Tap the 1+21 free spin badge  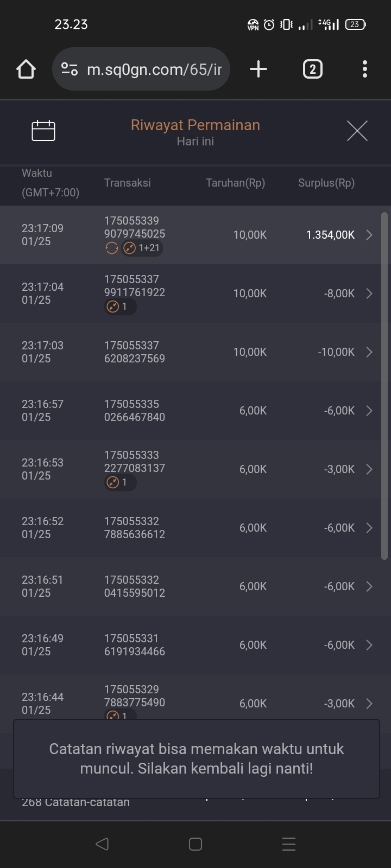pyautogui.click(x=142, y=248)
